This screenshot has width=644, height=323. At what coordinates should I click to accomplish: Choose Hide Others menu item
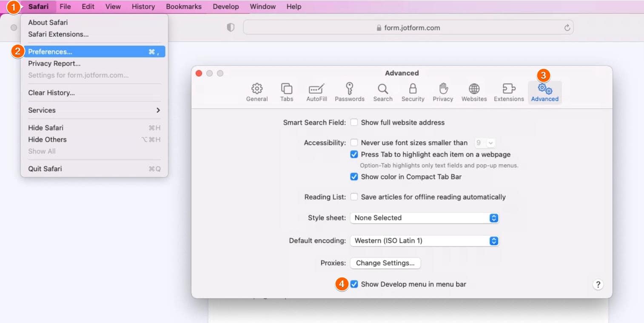pyautogui.click(x=94, y=140)
